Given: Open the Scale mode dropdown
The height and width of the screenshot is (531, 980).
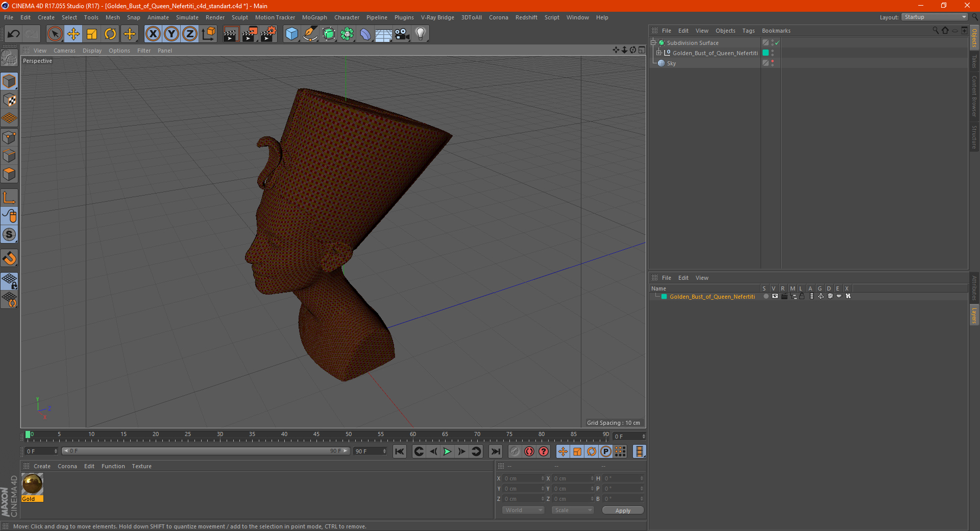Looking at the screenshot, I should tap(573, 510).
